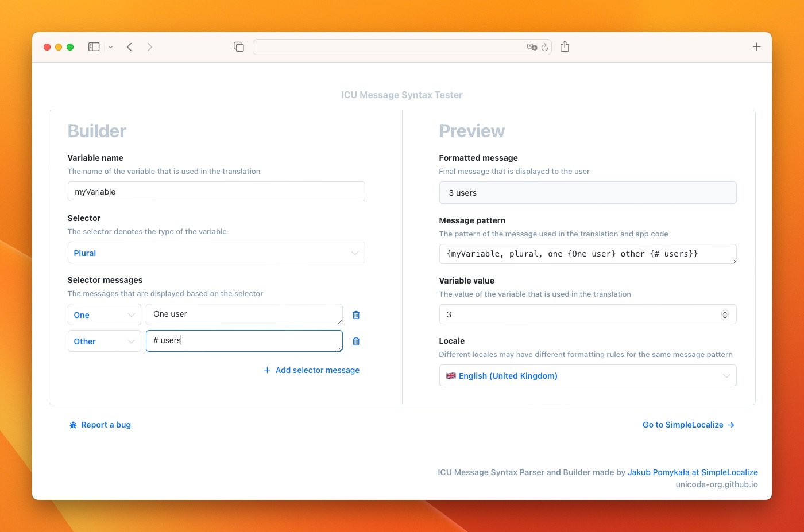Screen dimensions: 804x532
Task: Open Go to SimpleLocalize link
Action: (689, 425)
